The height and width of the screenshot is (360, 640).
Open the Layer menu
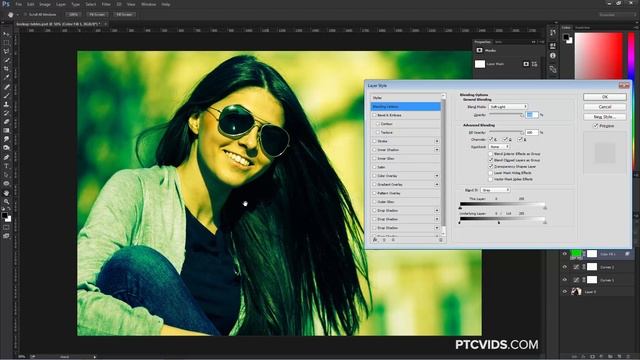(x=61, y=4)
